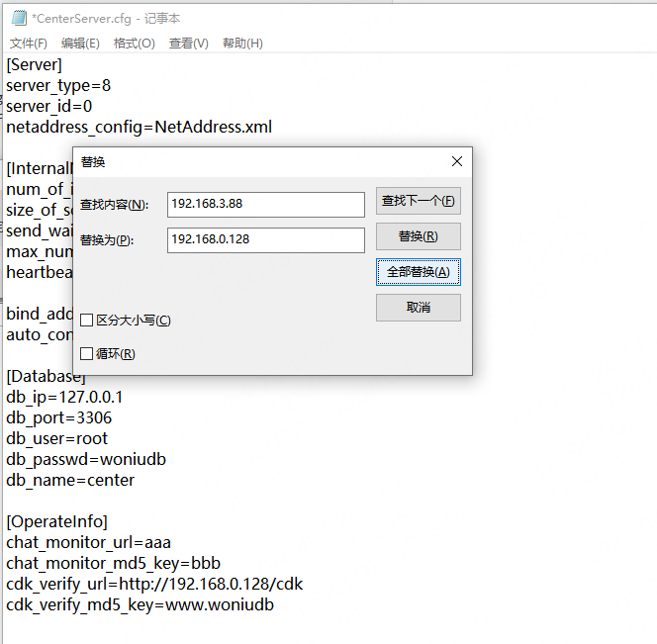Enable the 区分大小写(C) checkbox
Viewport: 657px width, 644px height.
pyautogui.click(x=87, y=321)
